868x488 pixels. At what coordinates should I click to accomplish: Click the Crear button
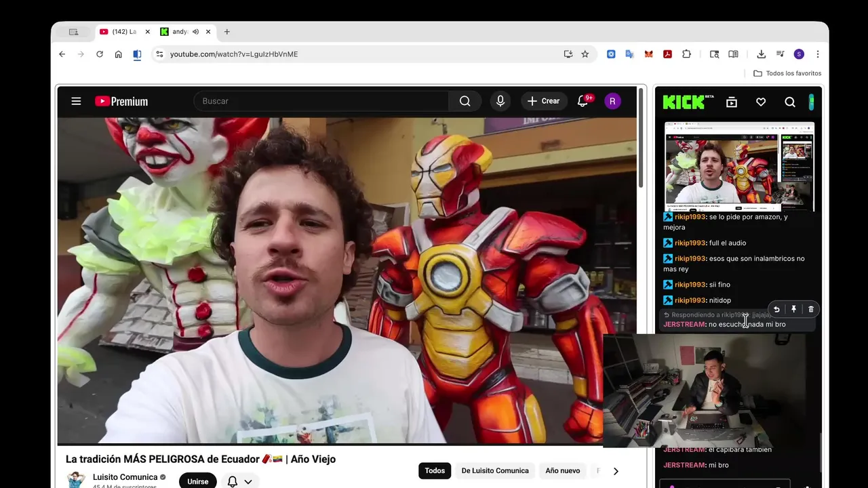click(544, 101)
